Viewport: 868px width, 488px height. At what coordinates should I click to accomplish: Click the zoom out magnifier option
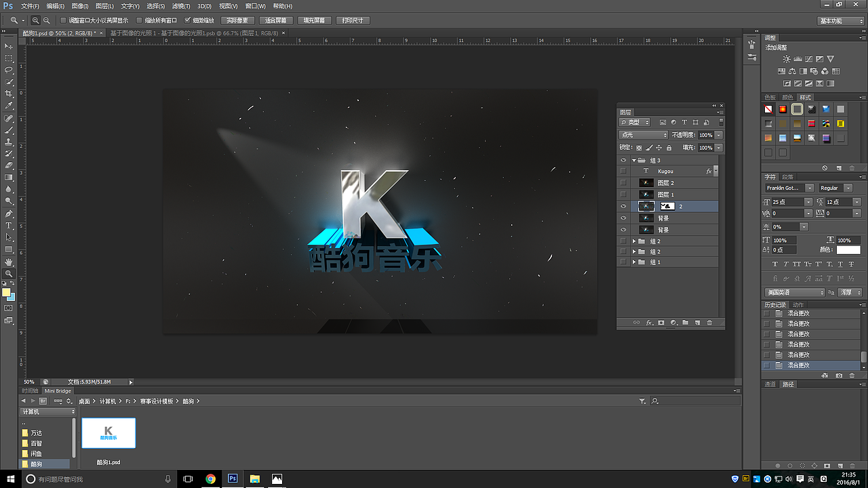pos(46,20)
